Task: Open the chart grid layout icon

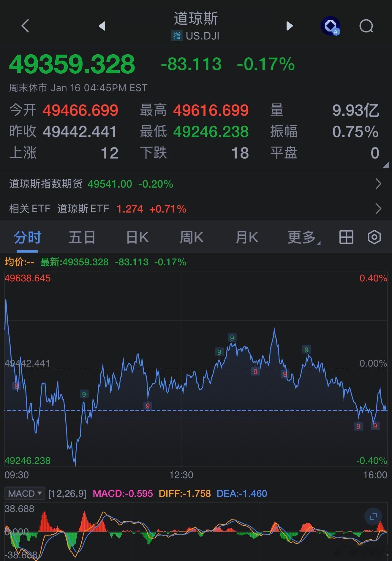Action: pyautogui.click(x=346, y=237)
